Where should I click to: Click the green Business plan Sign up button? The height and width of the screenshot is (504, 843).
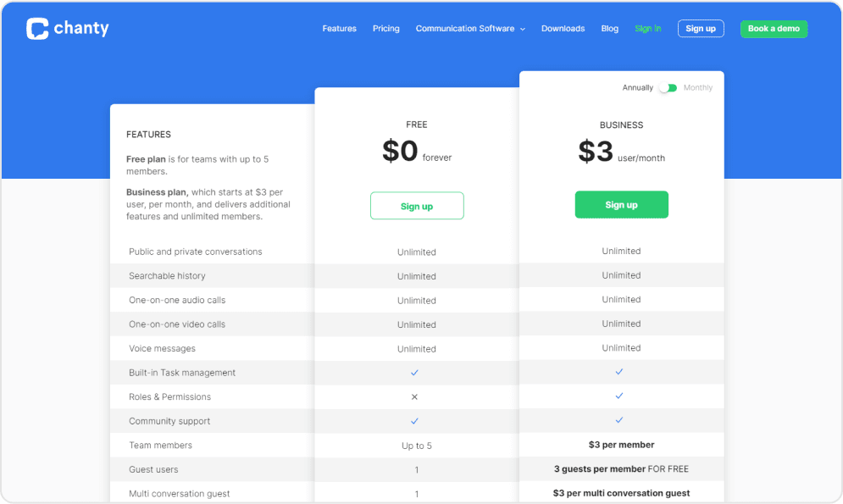(x=621, y=205)
